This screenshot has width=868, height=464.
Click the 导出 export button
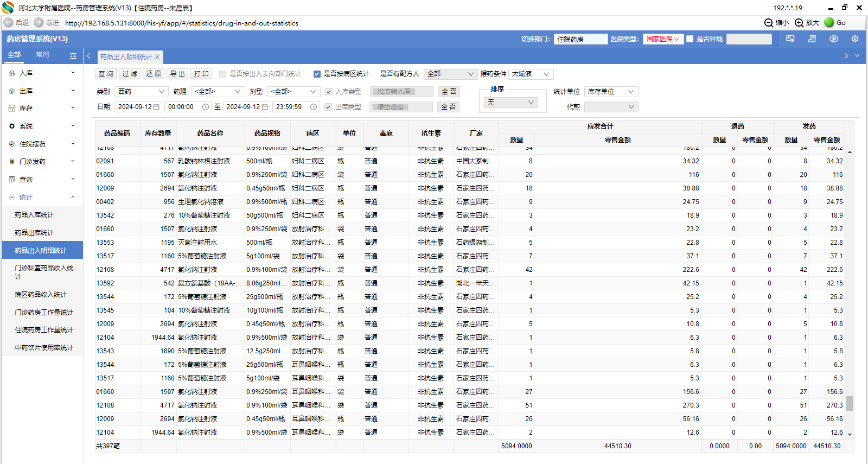click(177, 74)
